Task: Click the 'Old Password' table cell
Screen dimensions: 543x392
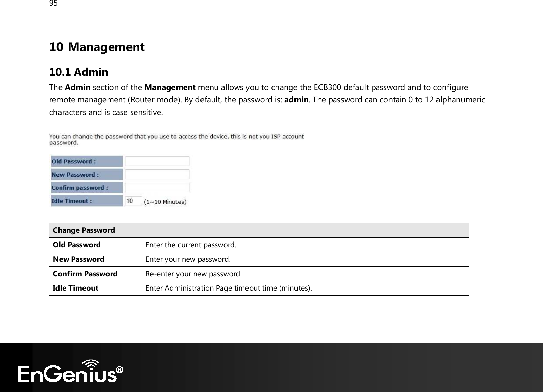Action: point(96,245)
